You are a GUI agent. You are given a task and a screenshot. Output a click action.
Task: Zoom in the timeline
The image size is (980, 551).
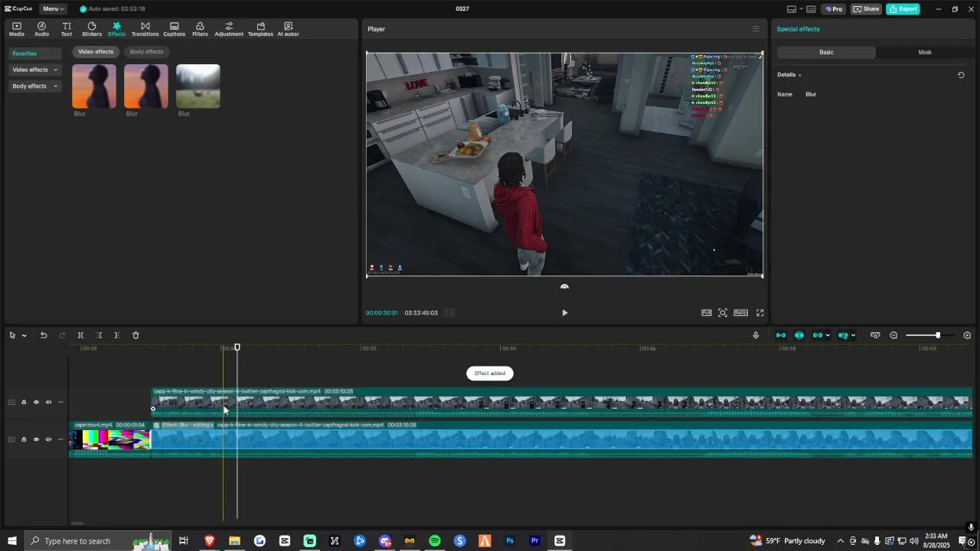pos(967,335)
